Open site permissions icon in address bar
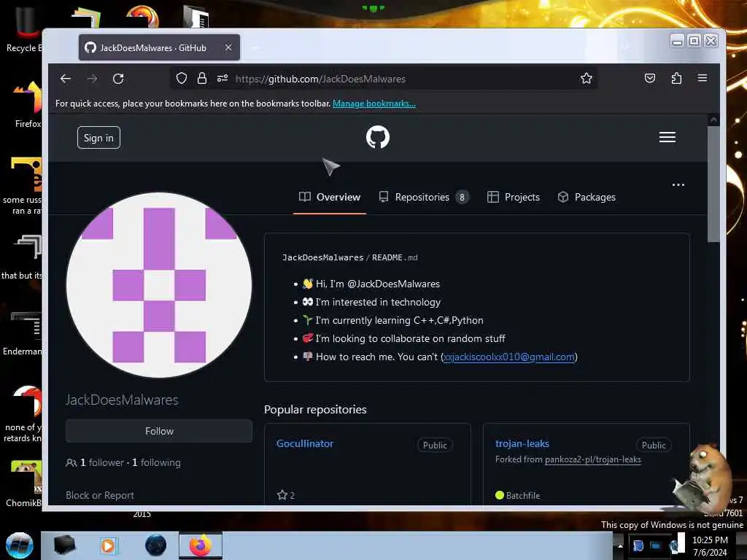This screenshot has height=560, width=747. point(222,79)
